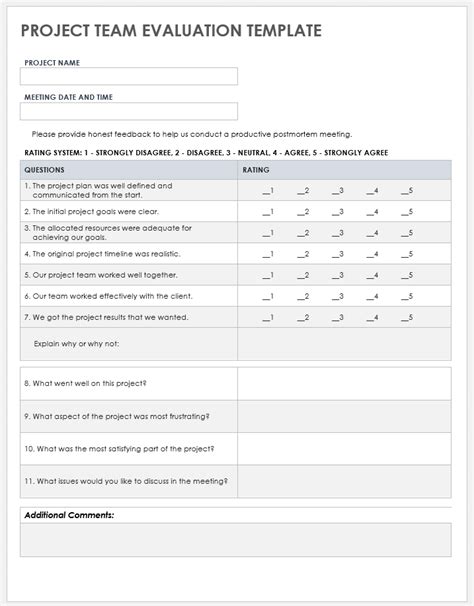Viewport: 474px width, 606px height.
Task: Choose rating 3 for initial project goals
Action: pos(338,212)
